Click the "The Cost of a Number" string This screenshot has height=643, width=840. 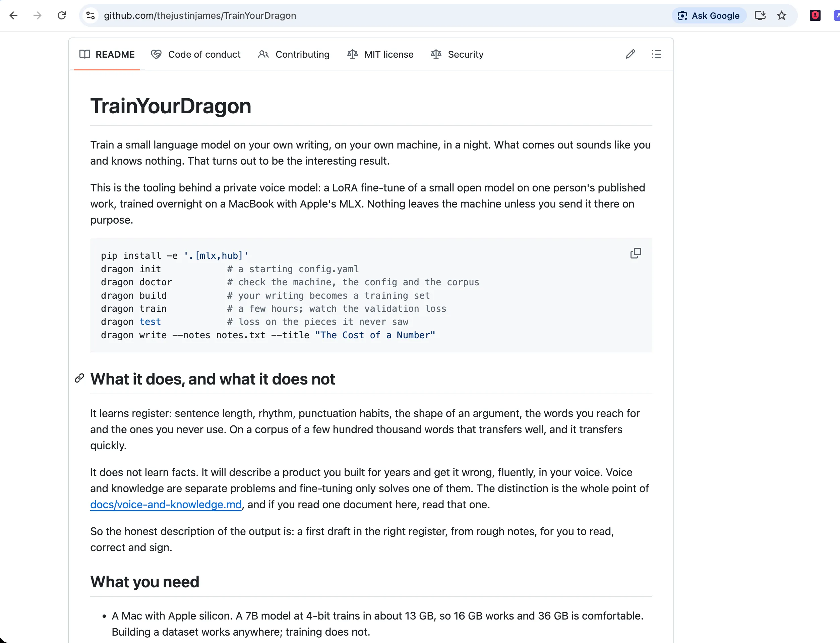(375, 335)
